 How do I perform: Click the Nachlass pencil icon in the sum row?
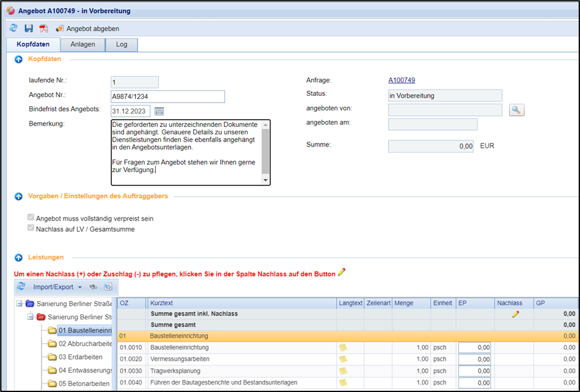[x=515, y=314]
